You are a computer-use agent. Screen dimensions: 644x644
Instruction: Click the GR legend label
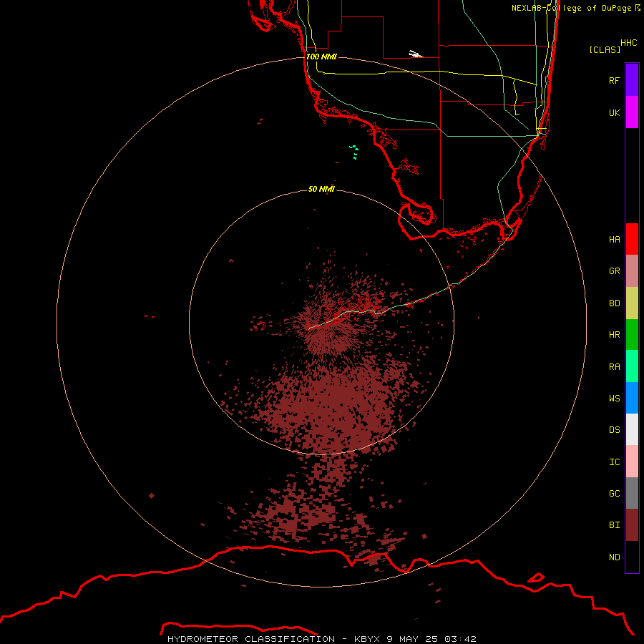(614, 271)
